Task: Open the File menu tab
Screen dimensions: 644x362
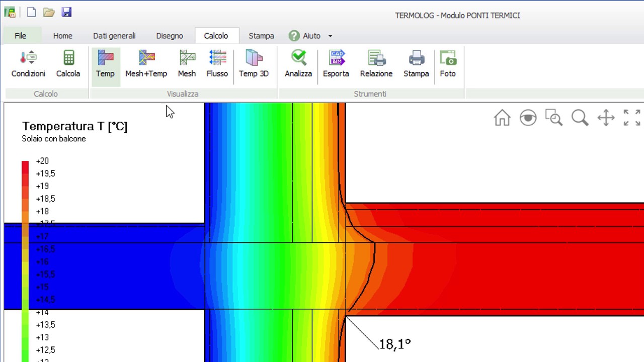Action: (x=20, y=36)
